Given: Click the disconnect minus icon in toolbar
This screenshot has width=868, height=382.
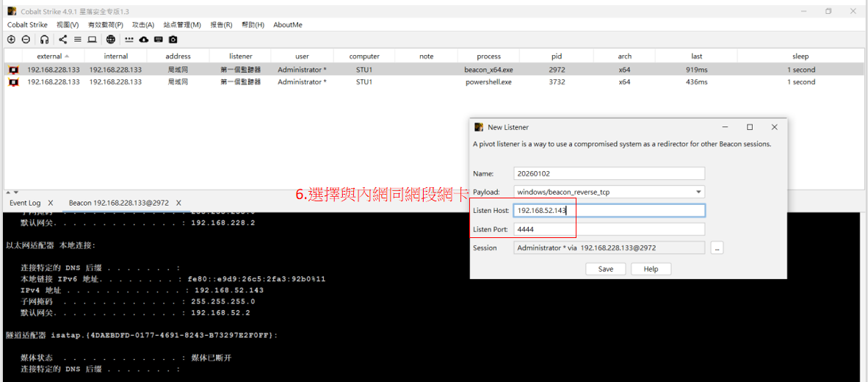Looking at the screenshot, I should 26,40.
